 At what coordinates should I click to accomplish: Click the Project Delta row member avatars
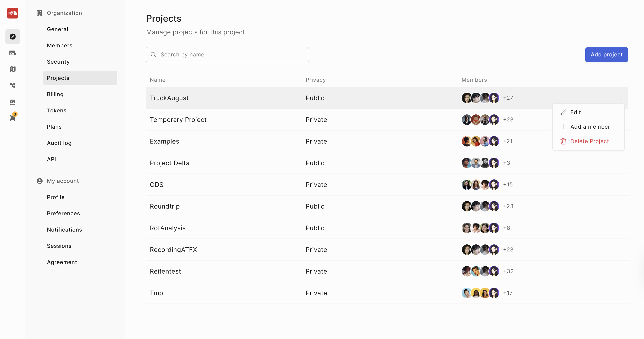tap(480, 163)
